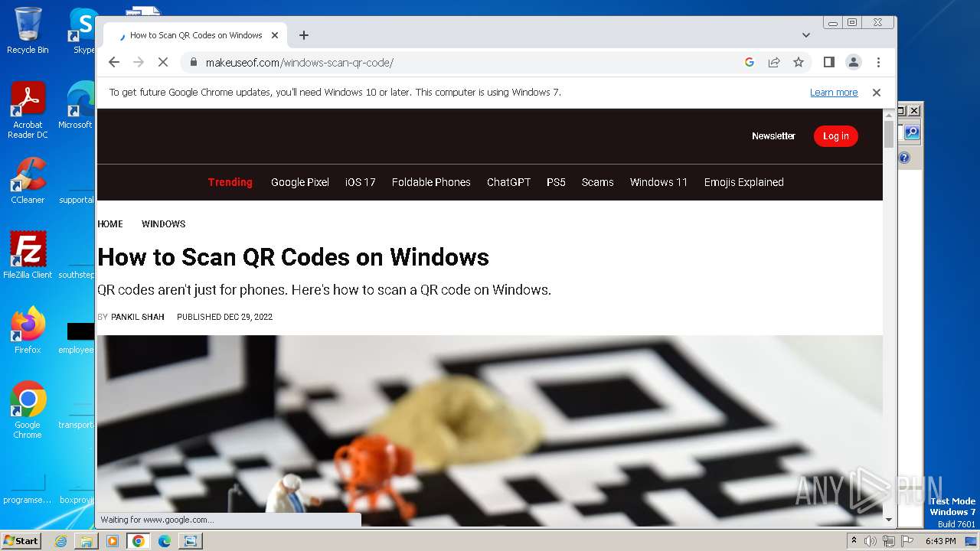Open the Newsletter link
The image size is (980, 551).
pyautogui.click(x=773, y=136)
